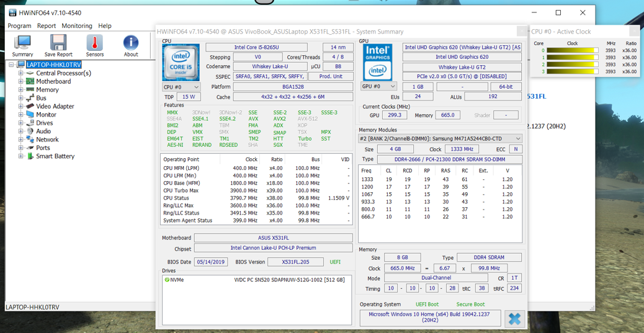Click the Network tree icon
The height and width of the screenshot is (333, 644).
coord(30,140)
